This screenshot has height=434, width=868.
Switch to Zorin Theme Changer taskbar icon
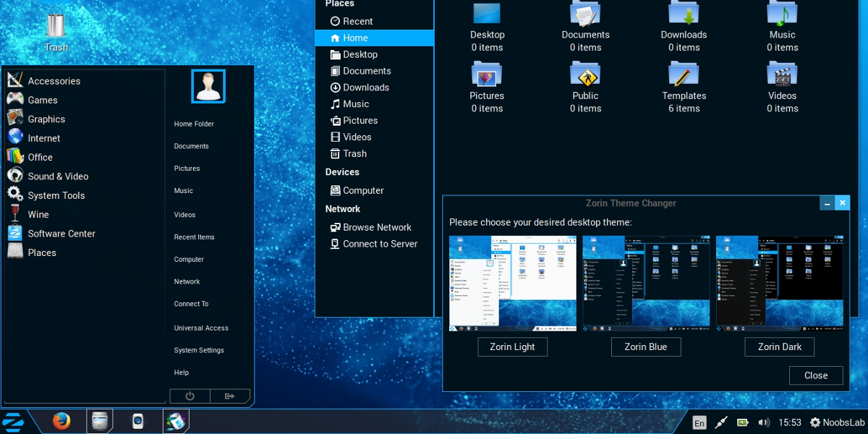176,422
